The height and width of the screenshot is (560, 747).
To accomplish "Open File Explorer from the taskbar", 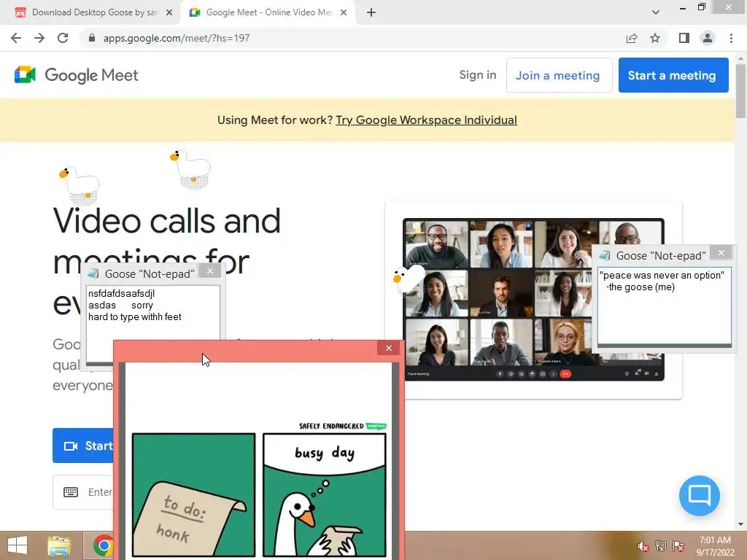I will pos(59,545).
